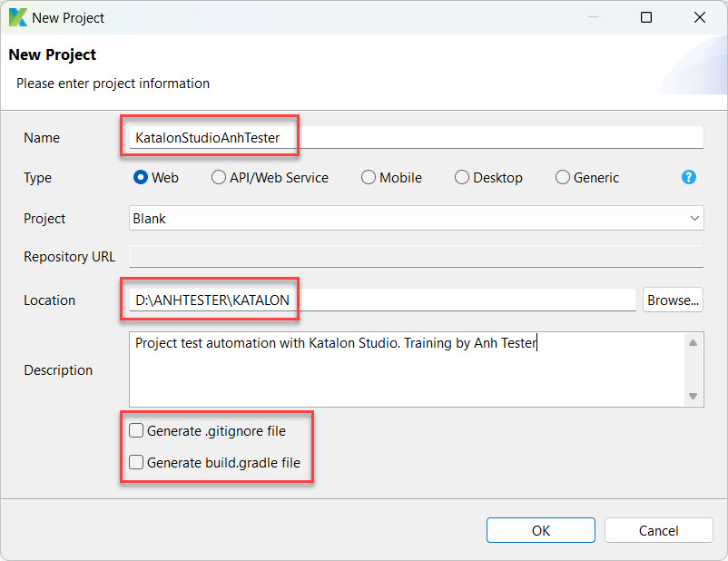Click the Cancel button
Viewport: 728px width, 561px height.
pyautogui.click(x=658, y=530)
